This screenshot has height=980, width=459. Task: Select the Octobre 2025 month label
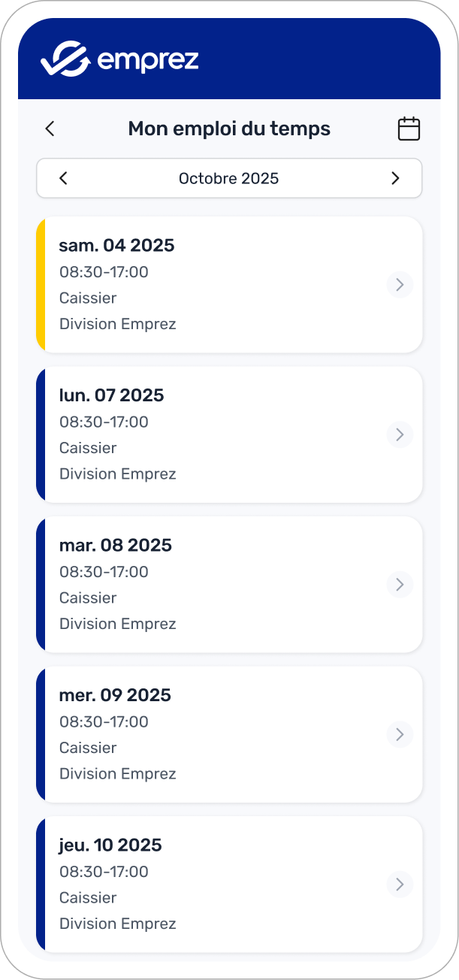(228, 178)
